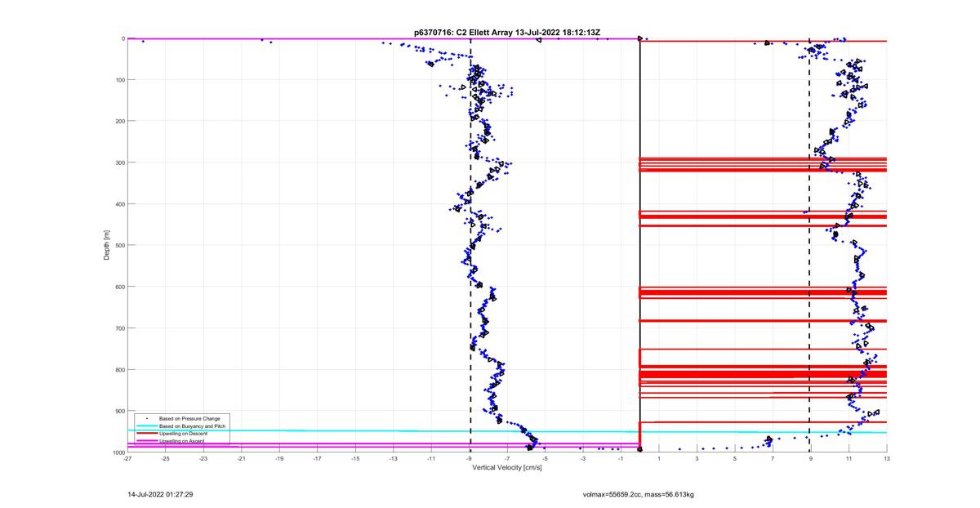Click the depth tick label '600'

tap(119, 287)
